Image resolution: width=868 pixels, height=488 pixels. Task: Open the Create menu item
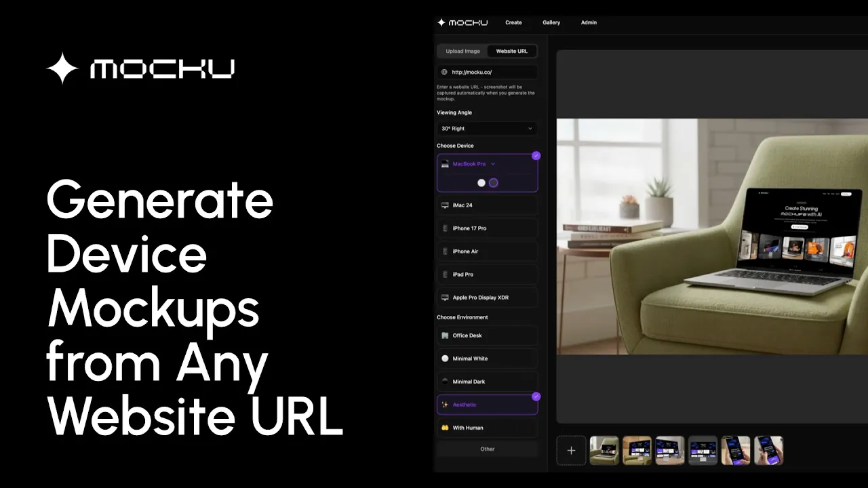513,22
